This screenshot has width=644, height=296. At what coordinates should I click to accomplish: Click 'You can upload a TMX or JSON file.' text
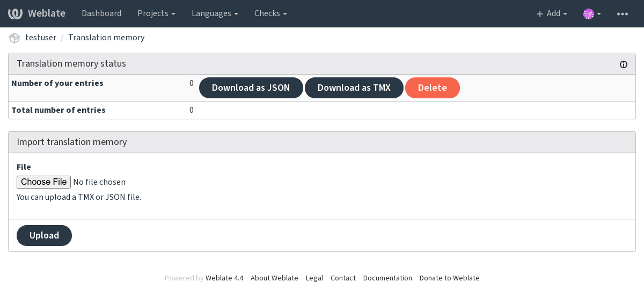pyautogui.click(x=79, y=197)
